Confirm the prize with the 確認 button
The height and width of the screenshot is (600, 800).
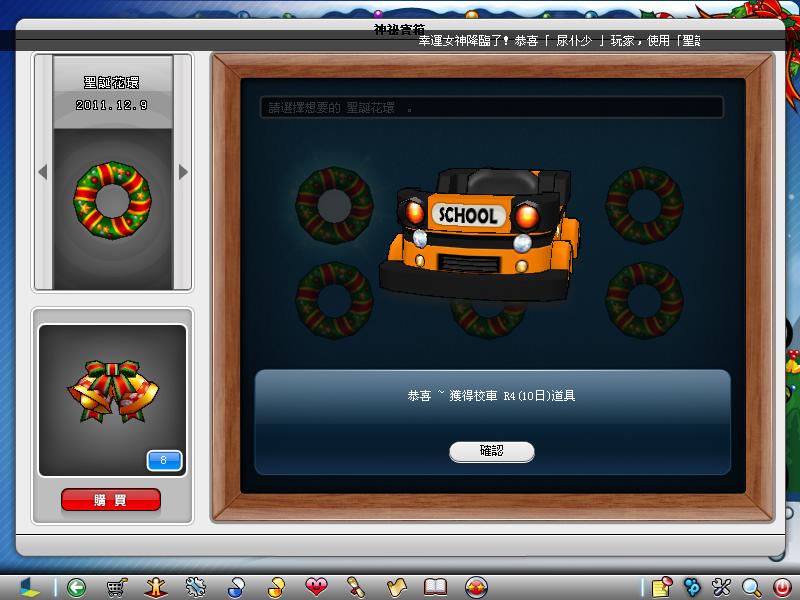coord(492,452)
